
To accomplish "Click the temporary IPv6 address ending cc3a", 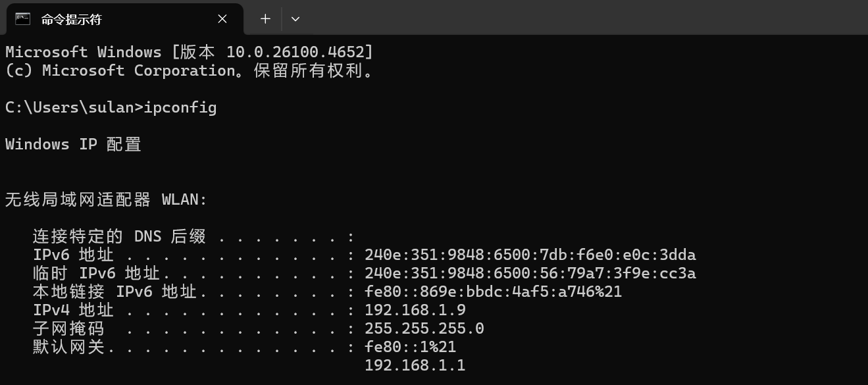I will click(530, 273).
